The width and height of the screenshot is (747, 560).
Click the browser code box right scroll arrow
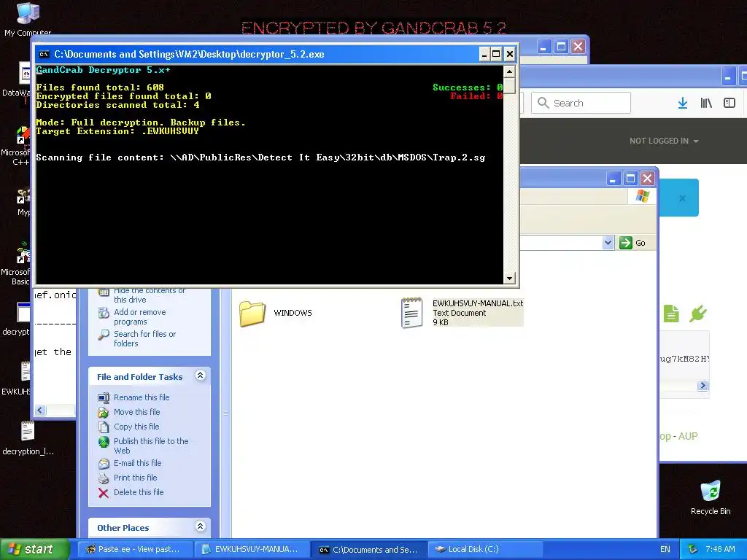[703, 385]
